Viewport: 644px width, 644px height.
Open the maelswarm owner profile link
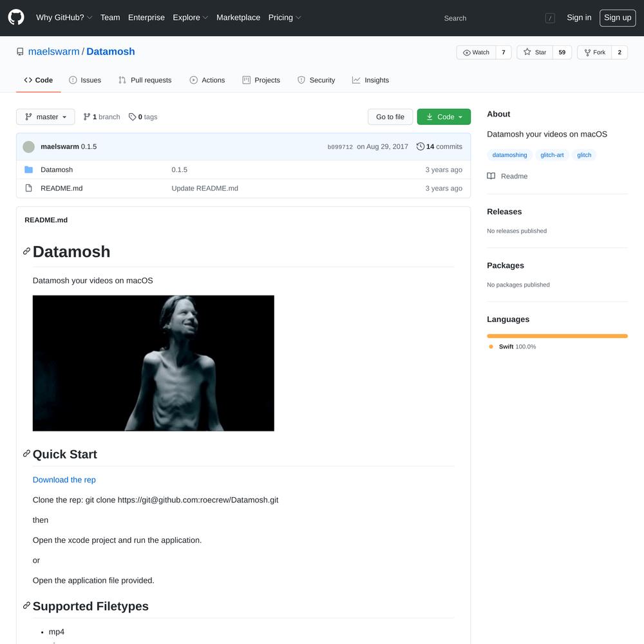[x=54, y=52]
